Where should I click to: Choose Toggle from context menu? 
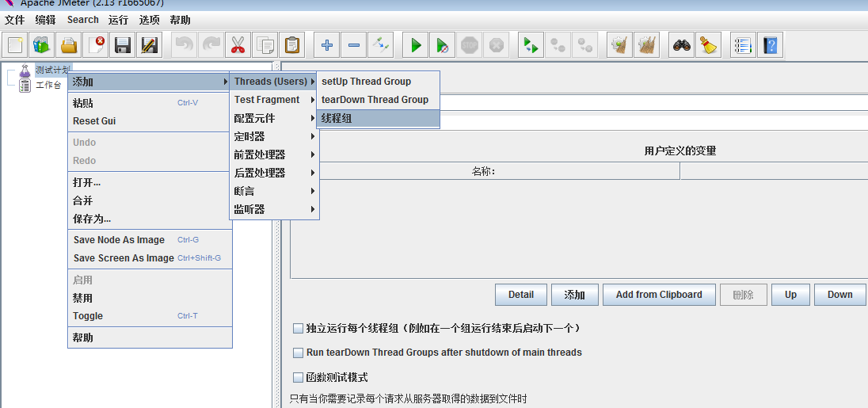(x=150, y=316)
